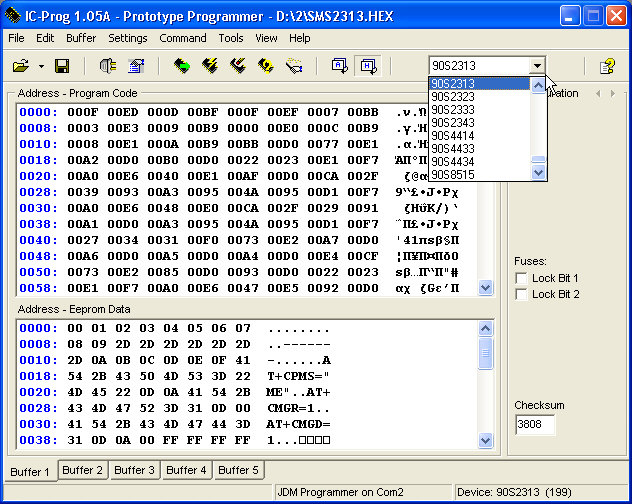The image size is (632, 504).
Task: Enable the Lock Bit 2 checkbox
Action: pos(521,294)
